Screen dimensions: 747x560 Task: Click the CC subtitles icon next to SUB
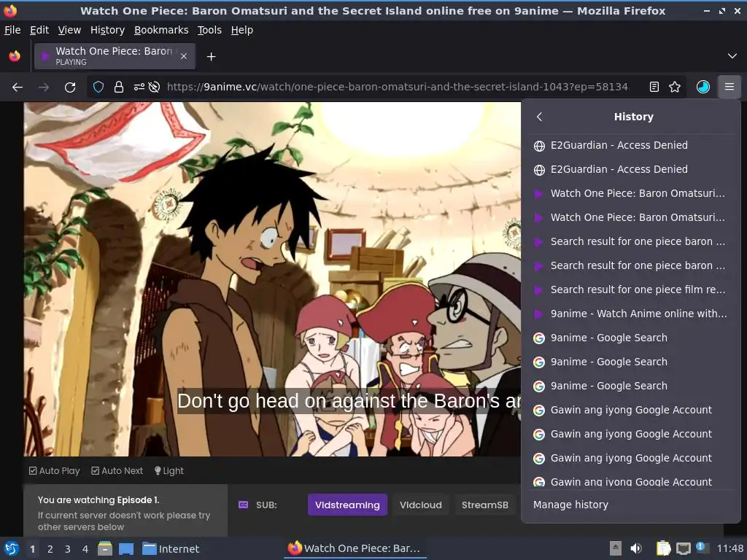pos(243,505)
